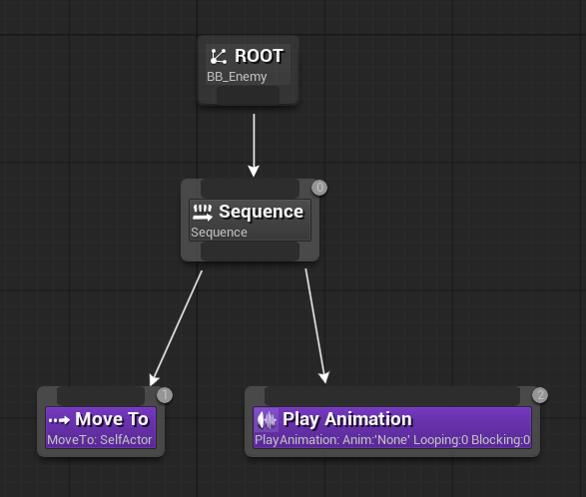Click the ROOT node bottom output pin
Image resolution: width=586 pixels, height=497 pixels.
(248, 95)
